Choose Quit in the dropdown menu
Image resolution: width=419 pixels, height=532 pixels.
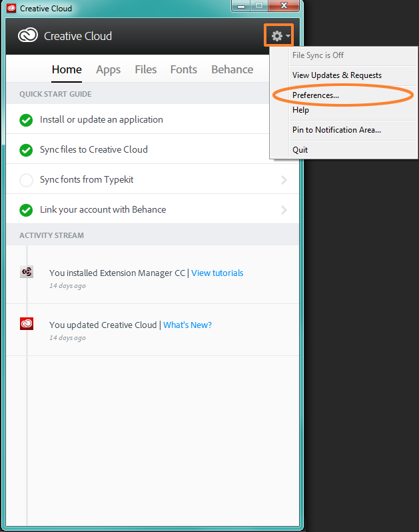click(x=300, y=150)
